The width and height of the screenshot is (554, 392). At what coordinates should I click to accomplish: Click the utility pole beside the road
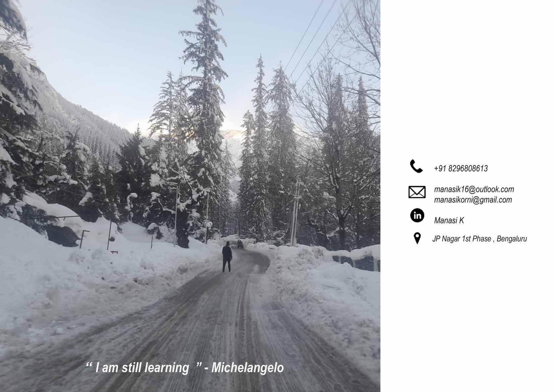[295, 212]
